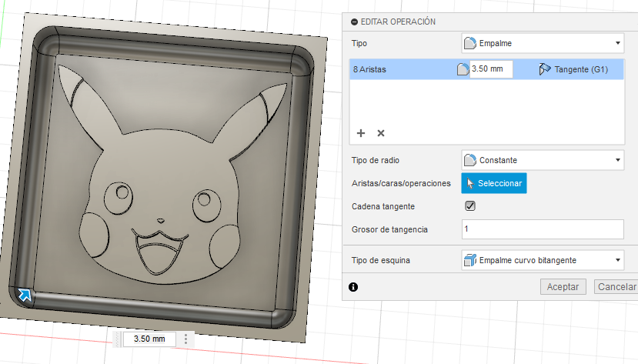Toggle the Cadena tangente checkbox
Viewport: 638px width, 364px height.
pos(470,205)
